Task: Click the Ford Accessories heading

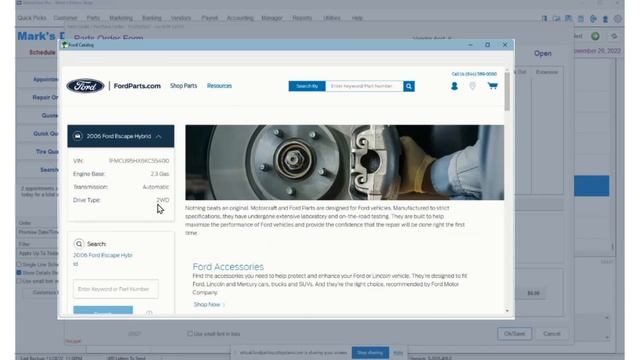Action: 228,267
